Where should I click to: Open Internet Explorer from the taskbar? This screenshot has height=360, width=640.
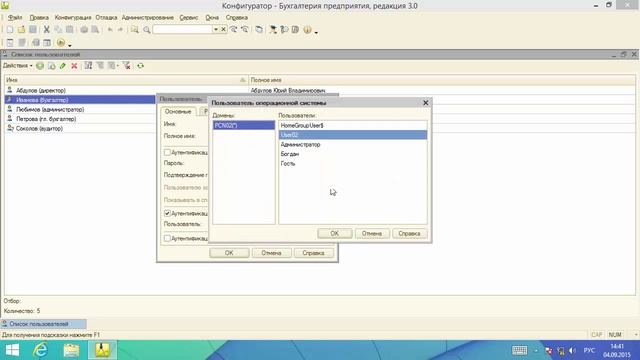click(40, 350)
